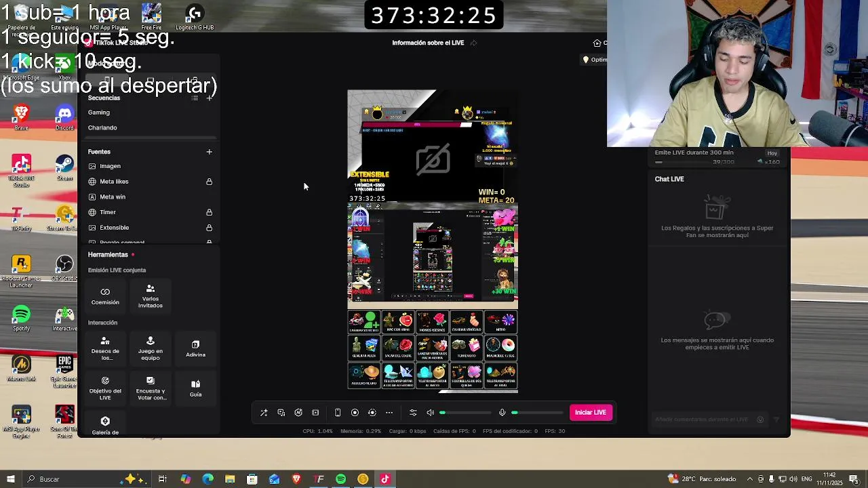Open Spotify from the taskbar
868x488 pixels.
click(340, 479)
